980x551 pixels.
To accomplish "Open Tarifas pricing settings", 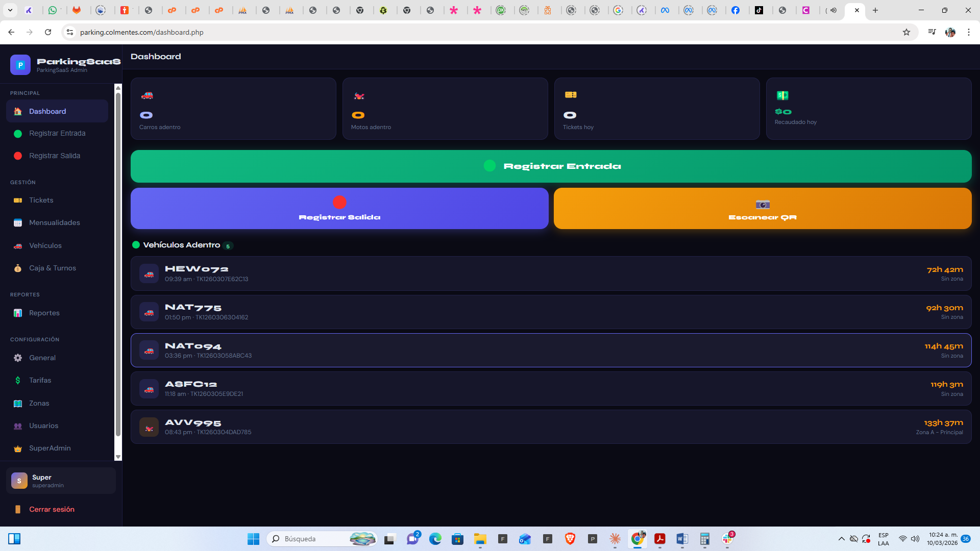I will click(40, 381).
